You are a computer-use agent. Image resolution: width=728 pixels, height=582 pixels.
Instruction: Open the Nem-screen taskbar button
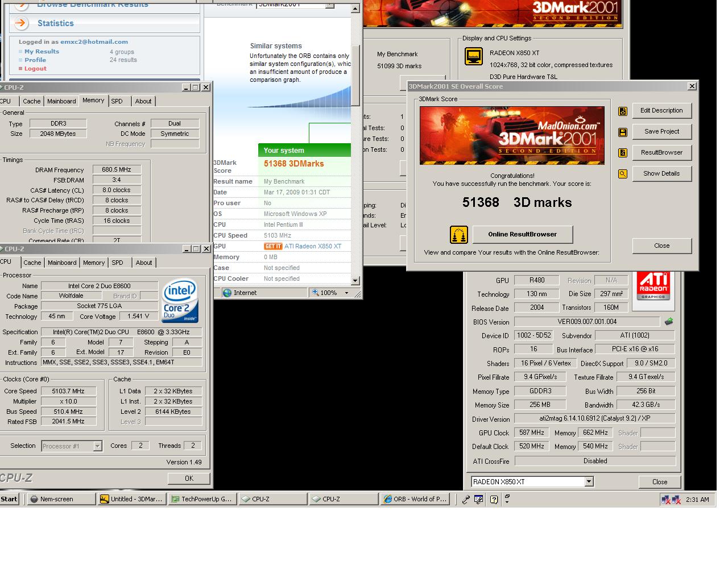click(61, 499)
